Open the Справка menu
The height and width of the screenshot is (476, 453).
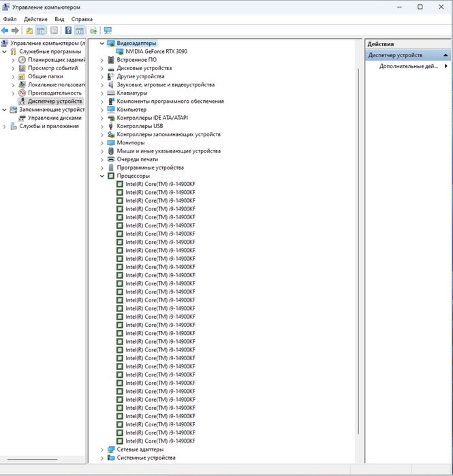pos(82,19)
